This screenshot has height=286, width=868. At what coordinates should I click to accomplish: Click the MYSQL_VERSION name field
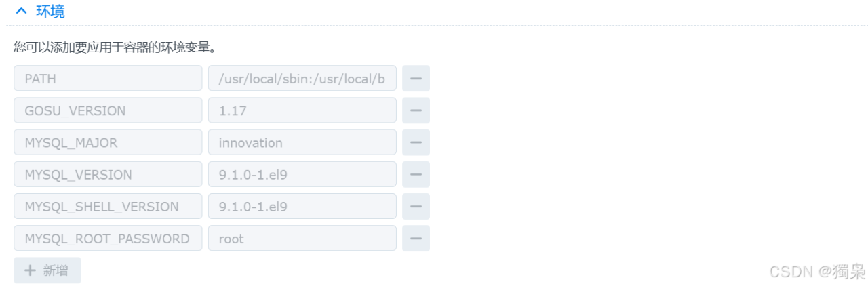click(108, 174)
